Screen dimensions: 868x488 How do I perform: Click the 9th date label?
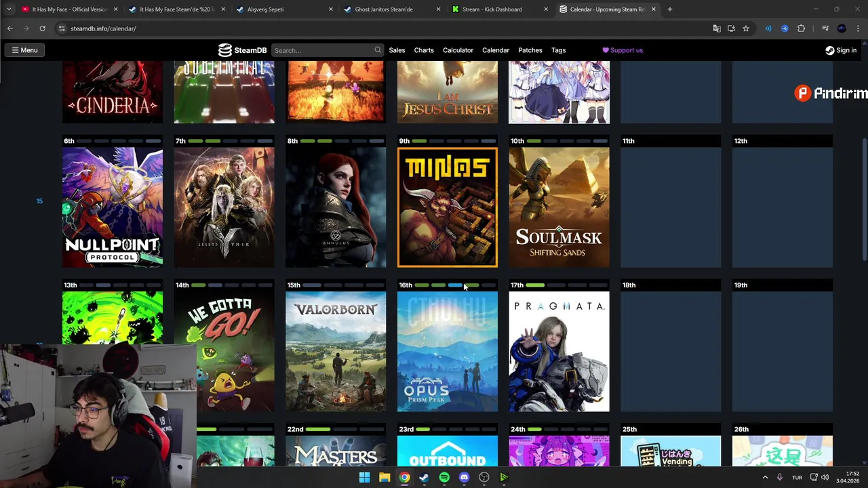(404, 141)
